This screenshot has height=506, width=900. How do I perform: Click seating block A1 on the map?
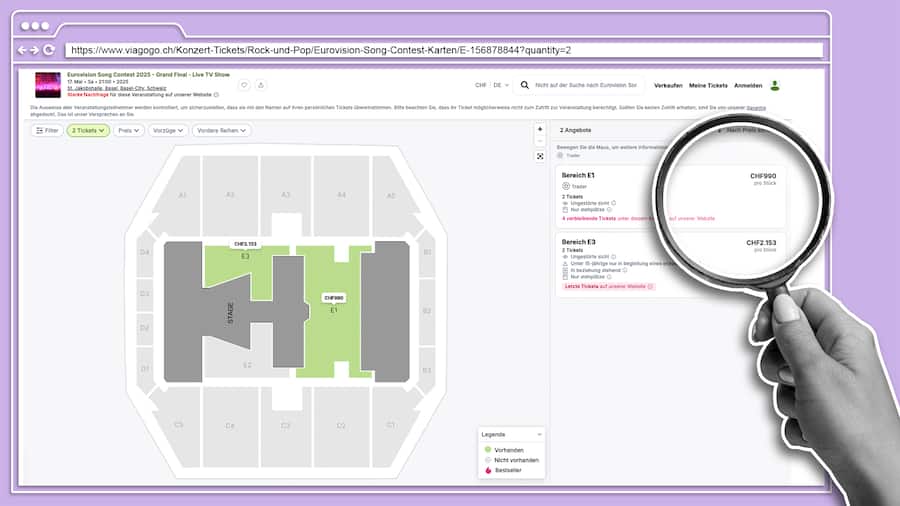[x=182, y=195]
